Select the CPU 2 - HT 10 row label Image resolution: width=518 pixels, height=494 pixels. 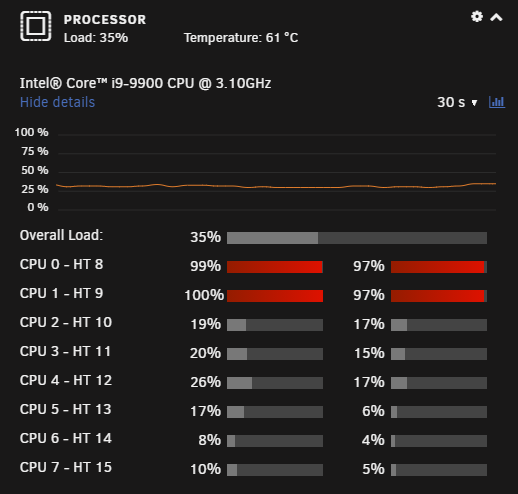[66, 322]
